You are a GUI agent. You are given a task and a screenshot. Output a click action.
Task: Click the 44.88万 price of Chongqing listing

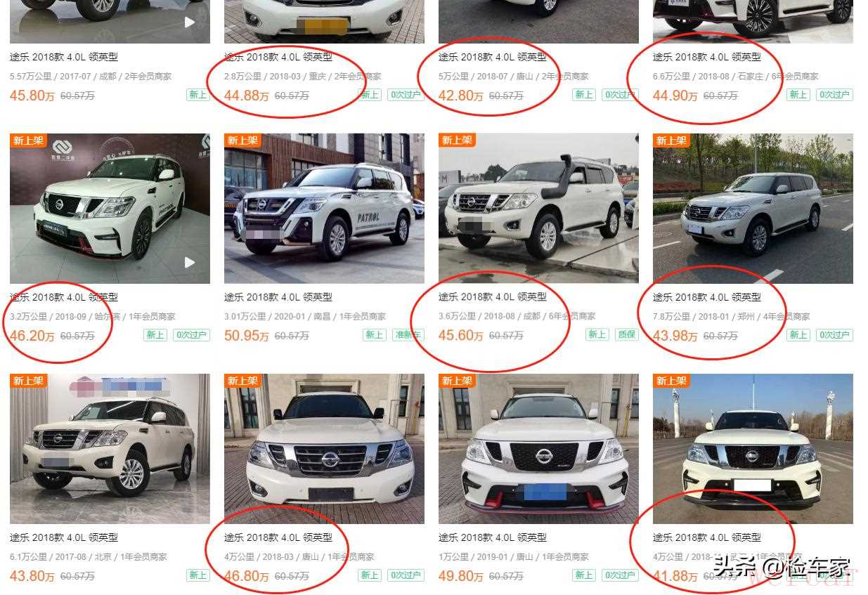246,96
